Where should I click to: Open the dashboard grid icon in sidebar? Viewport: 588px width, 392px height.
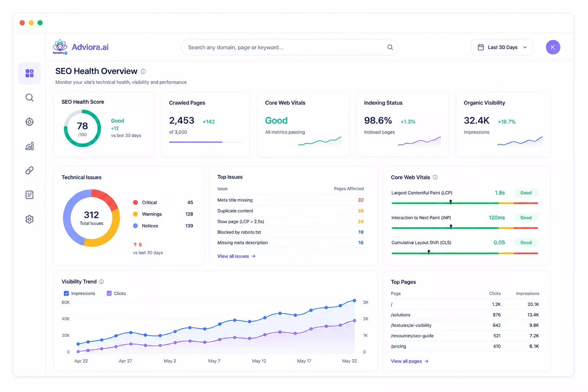tap(29, 73)
